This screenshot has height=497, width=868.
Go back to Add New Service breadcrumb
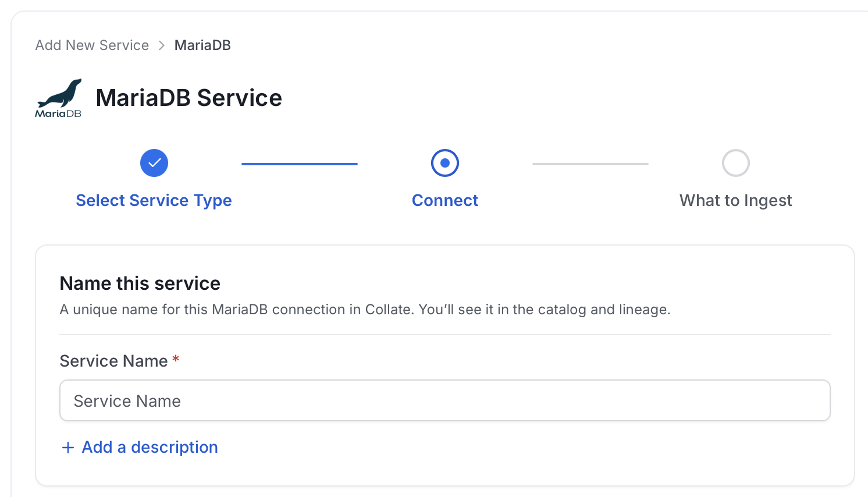tap(92, 45)
